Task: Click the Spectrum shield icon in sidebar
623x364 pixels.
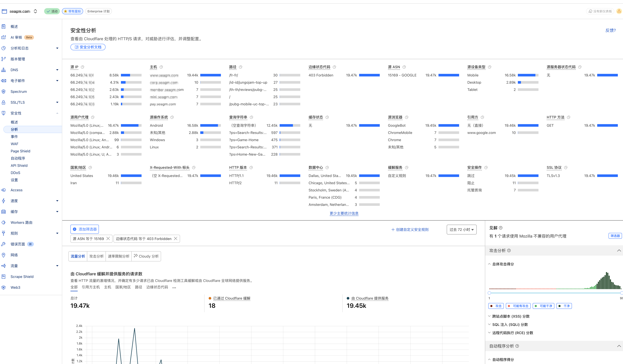Action: click(x=4, y=91)
